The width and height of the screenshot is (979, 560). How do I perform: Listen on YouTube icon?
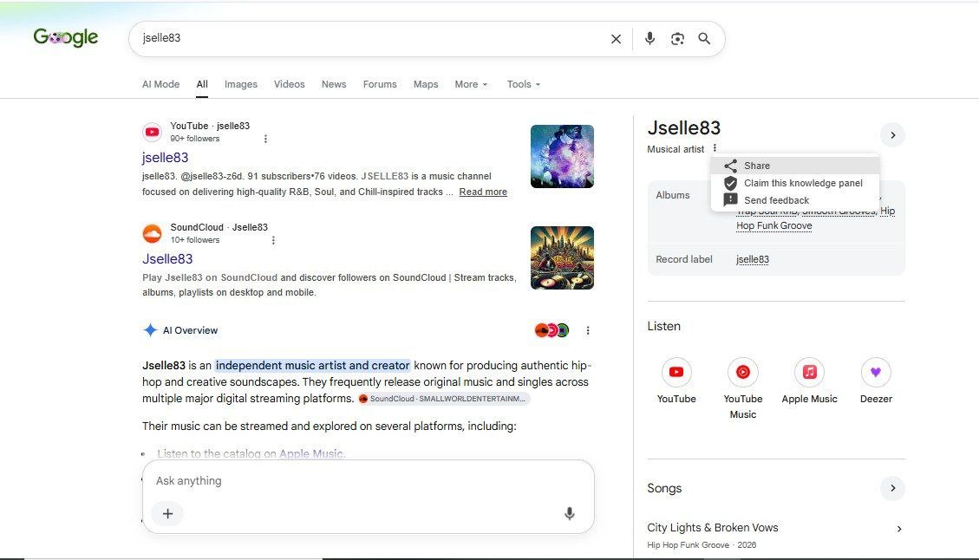pyautogui.click(x=676, y=372)
